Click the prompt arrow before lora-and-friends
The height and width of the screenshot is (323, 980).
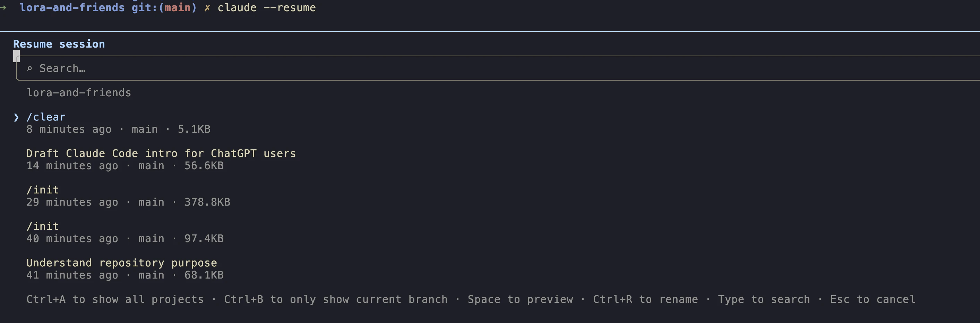click(3, 8)
